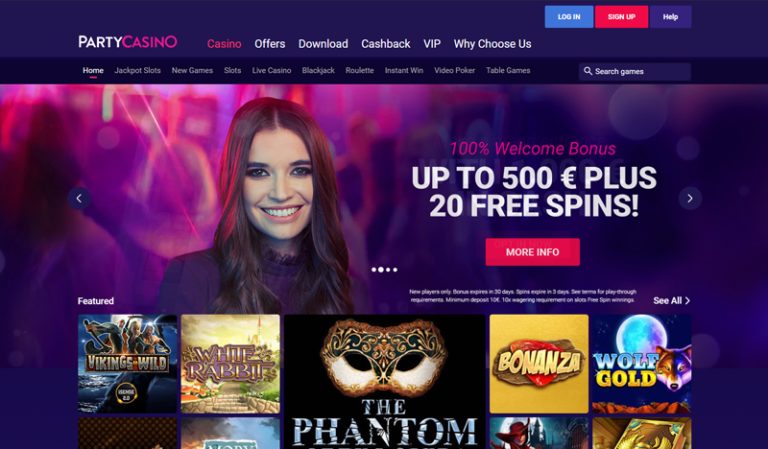Expand Featured games via See All

(672, 301)
